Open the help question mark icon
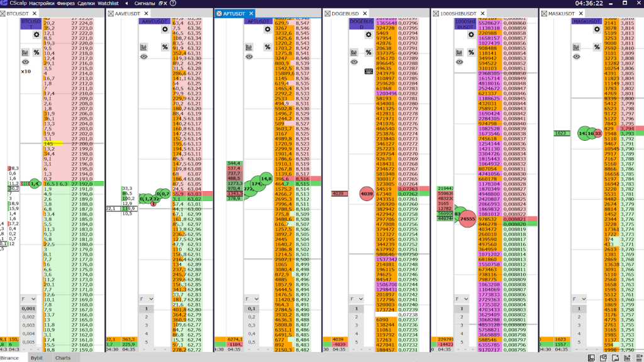The width and height of the screenshot is (644, 362). click(x=173, y=3)
